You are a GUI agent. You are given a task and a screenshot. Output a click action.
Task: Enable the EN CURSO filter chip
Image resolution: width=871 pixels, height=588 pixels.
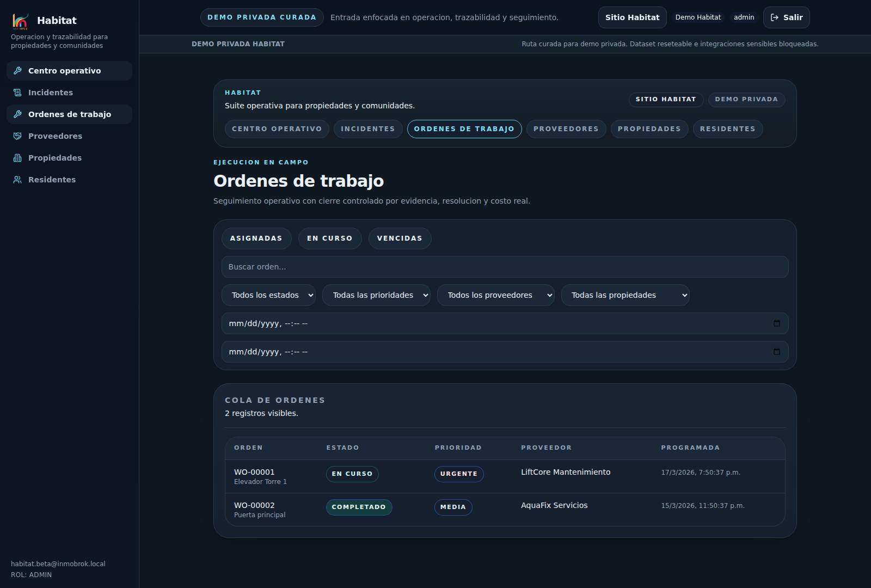[x=330, y=238]
